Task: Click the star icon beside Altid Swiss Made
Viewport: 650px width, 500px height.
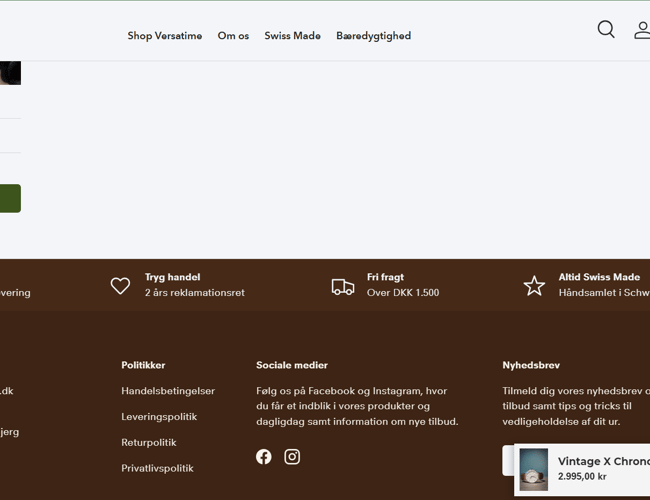Action: (534, 286)
